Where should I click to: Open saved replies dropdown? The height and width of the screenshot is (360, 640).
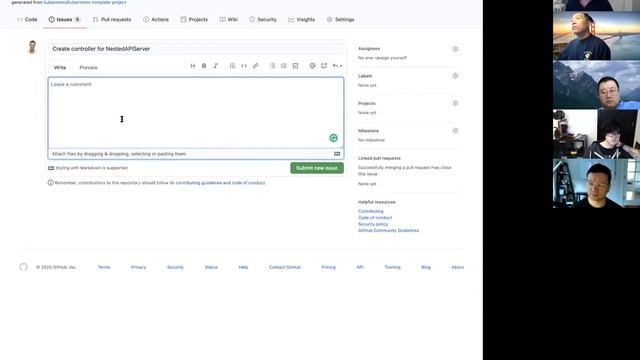(337, 66)
